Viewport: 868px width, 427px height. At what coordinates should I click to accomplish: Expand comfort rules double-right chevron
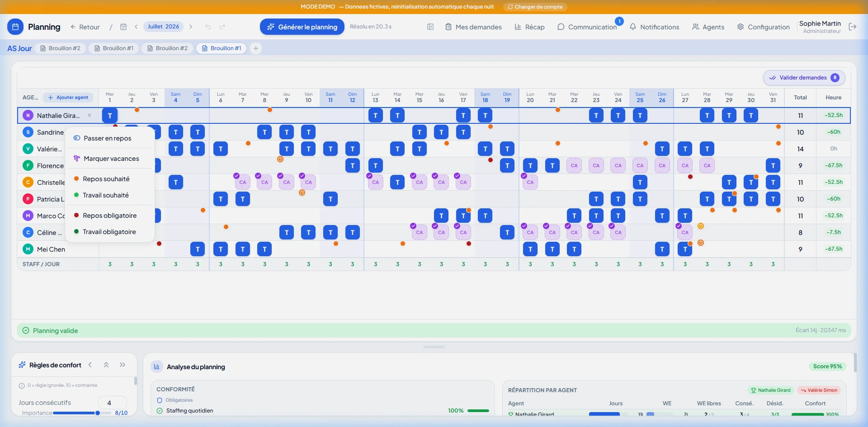pos(123,365)
